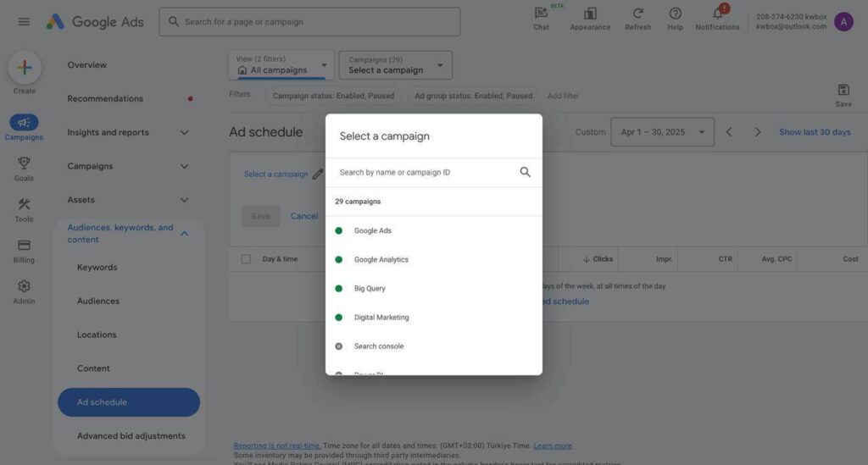Go to previous date range arrow
This screenshot has height=465, width=868.
729,132
